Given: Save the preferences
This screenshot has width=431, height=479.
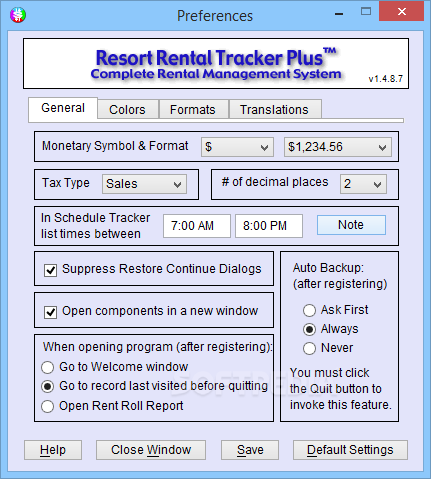Looking at the screenshot, I should pos(250,450).
